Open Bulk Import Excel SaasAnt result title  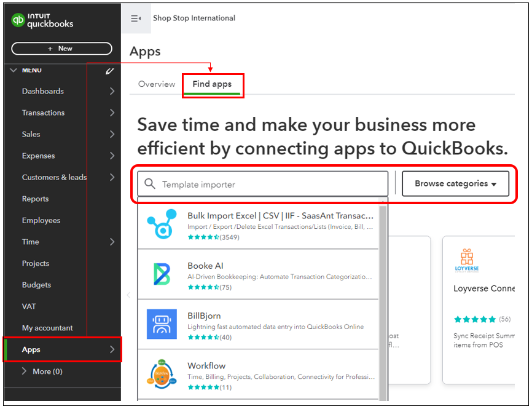pyautogui.click(x=280, y=216)
